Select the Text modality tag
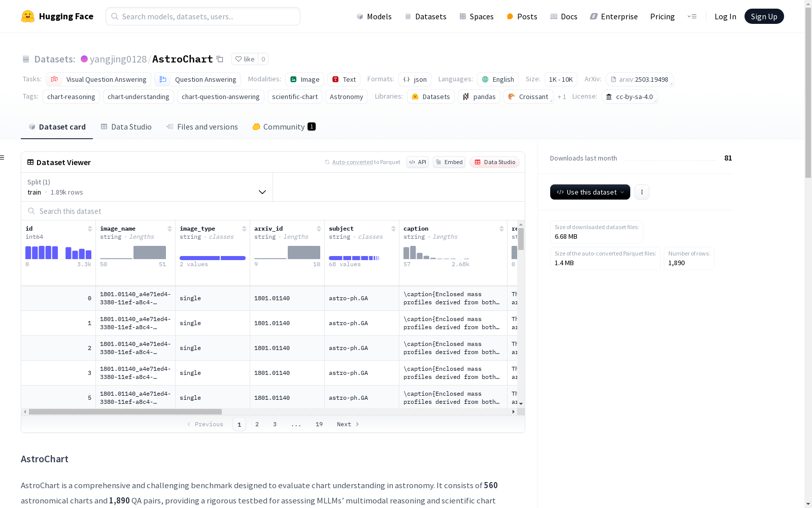Viewport: 812px width, 508px height. coord(344,79)
